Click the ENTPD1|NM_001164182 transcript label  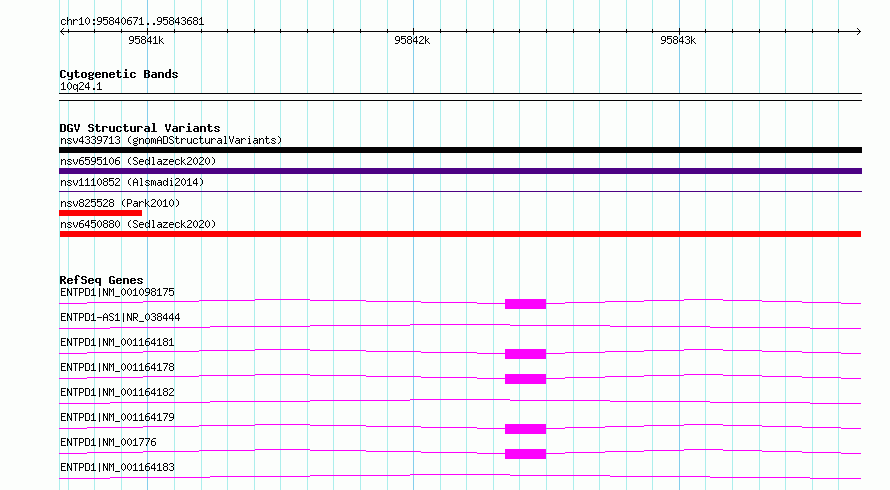(117, 392)
